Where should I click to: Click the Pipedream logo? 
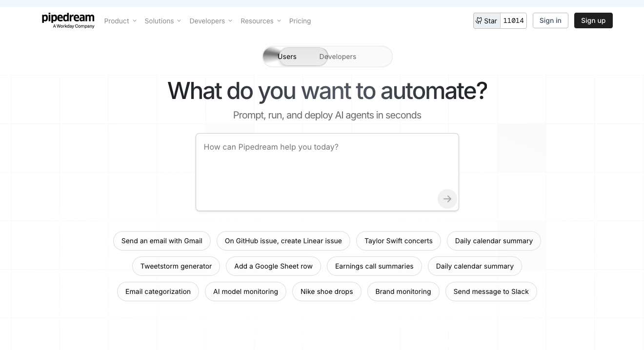[x=68, y=20]
